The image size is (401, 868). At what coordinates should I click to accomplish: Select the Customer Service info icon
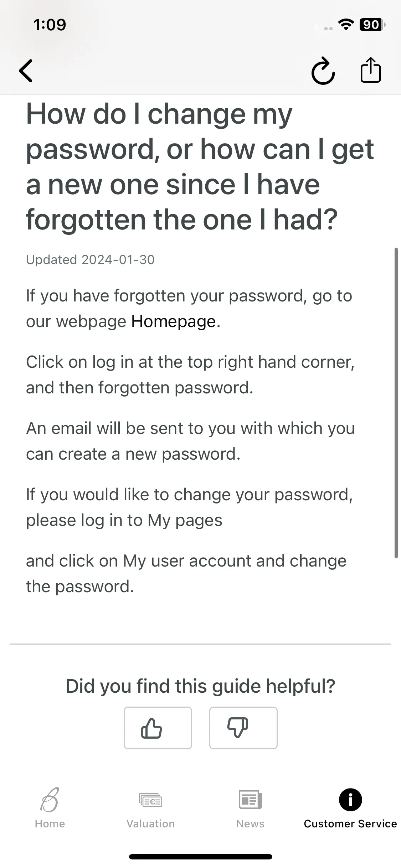pos(350,800)
